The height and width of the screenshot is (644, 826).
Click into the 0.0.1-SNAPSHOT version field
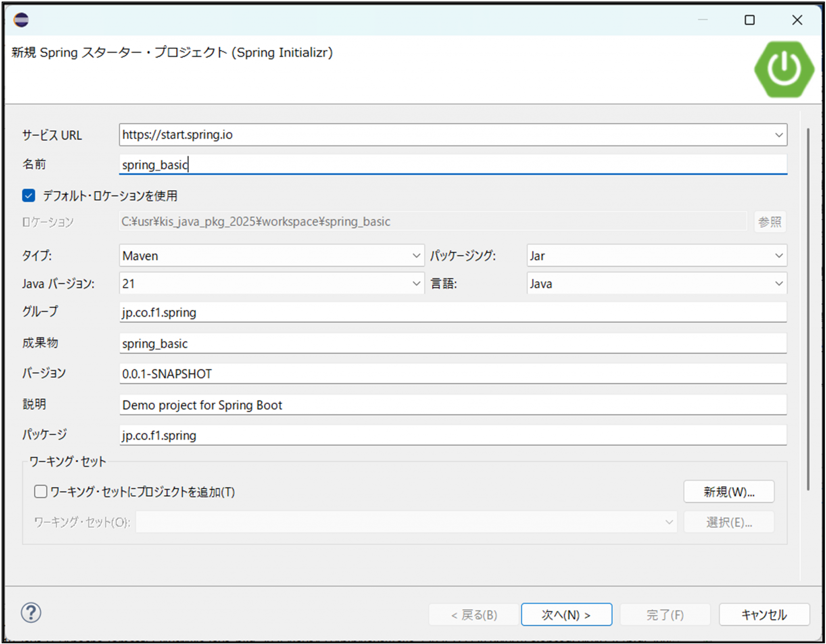[452, 374]
